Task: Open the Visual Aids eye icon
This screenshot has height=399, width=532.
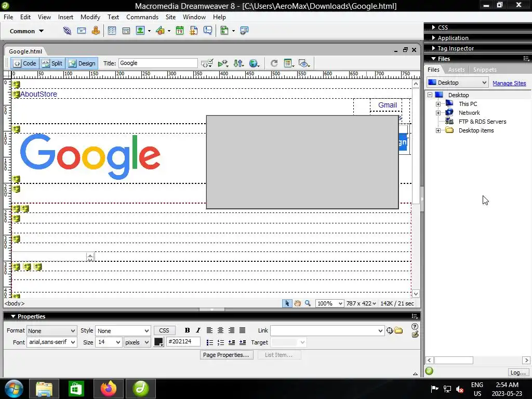Action: pyautogui.click(x=304, y=63)
